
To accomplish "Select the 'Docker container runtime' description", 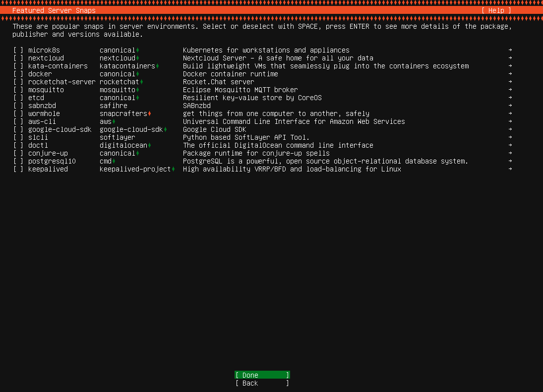I will (x=230, y=74).
